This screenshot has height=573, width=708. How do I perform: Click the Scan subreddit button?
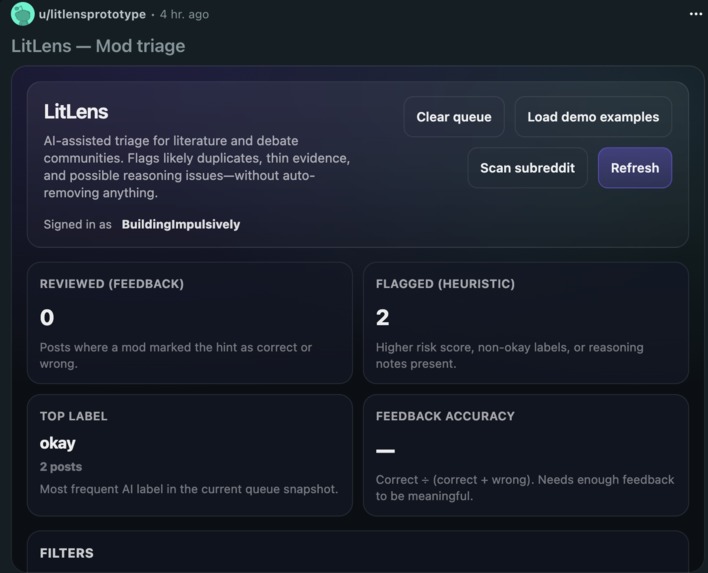click(527, 168)
